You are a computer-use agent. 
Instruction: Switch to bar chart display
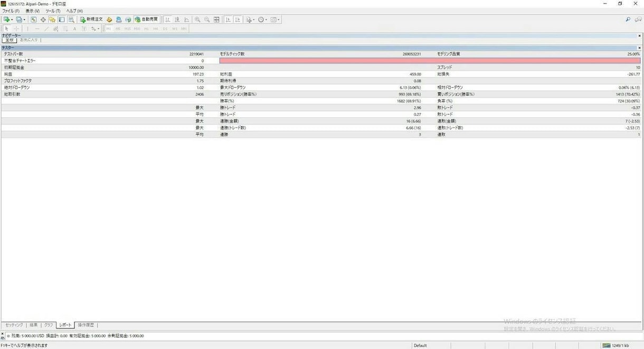[168, 20]
